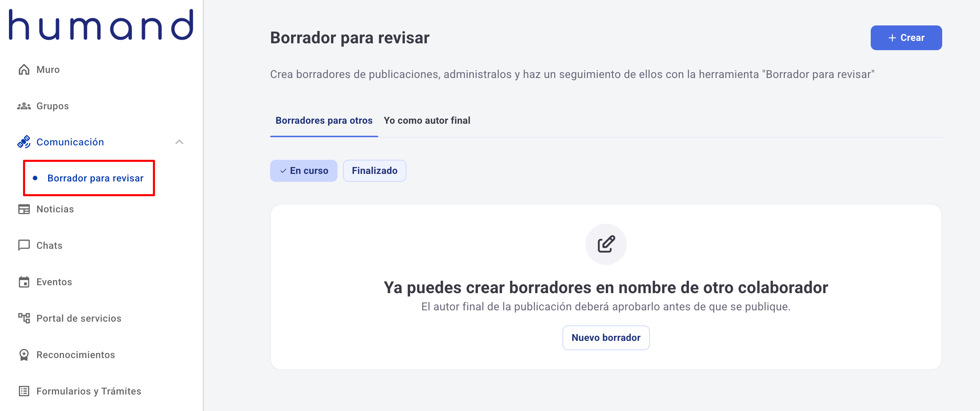The image size is (980, 411).
Task: Click the Muro home icon
Action: point(24,70)
